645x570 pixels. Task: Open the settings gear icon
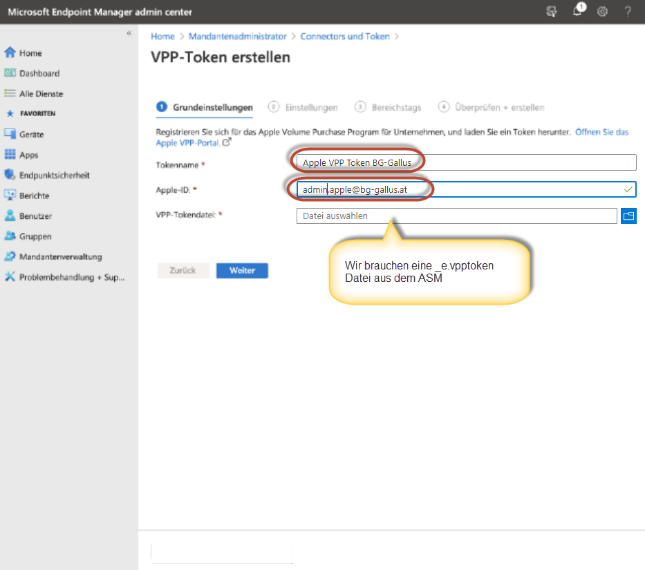click(602, 11)
